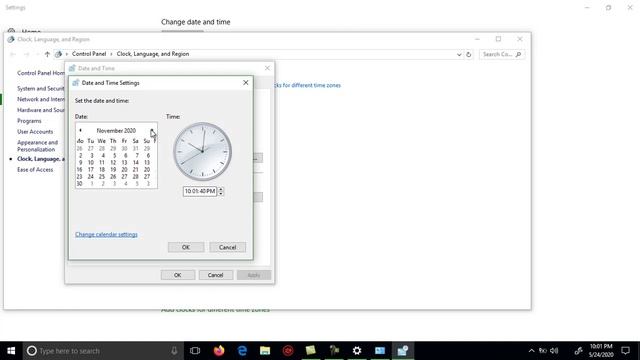The height and width of the screenshot is (360, 640).
Task: Open Control Panel Home link
Action: click(x=41, y=73)
